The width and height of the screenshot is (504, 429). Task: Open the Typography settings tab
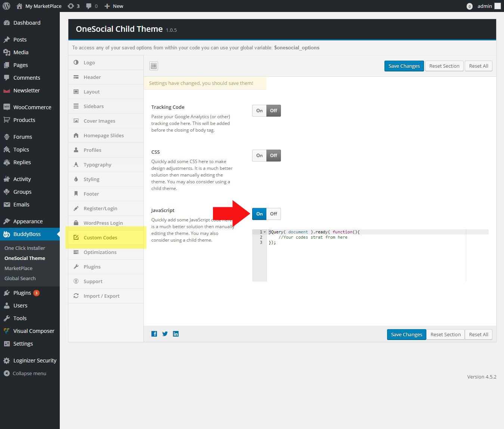[x=97, y=165]
